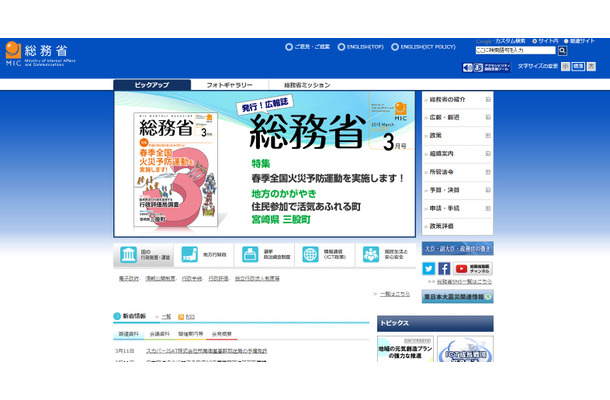
Task: Open the 行政手続 link
Action: pos(192,279)
